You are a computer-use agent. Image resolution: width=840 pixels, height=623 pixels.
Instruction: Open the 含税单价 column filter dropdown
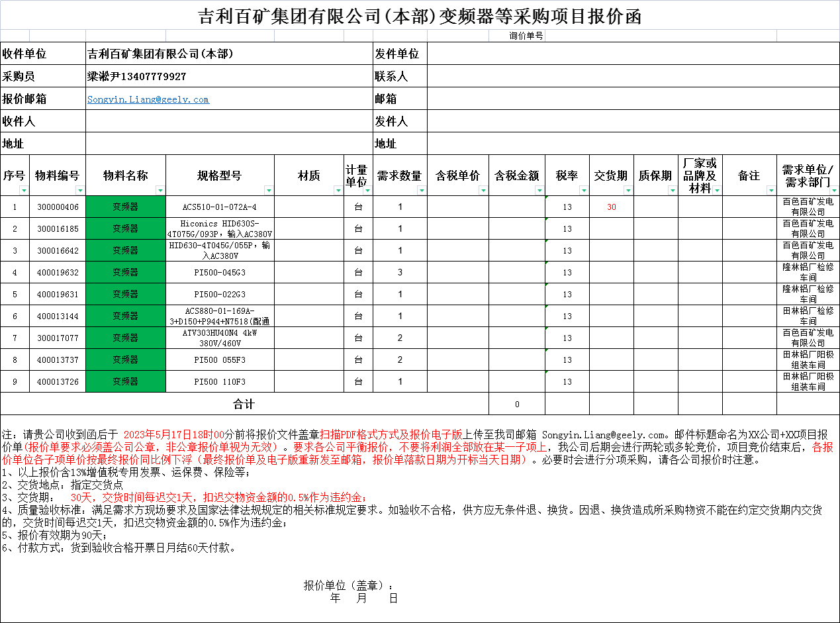point(483,191)
